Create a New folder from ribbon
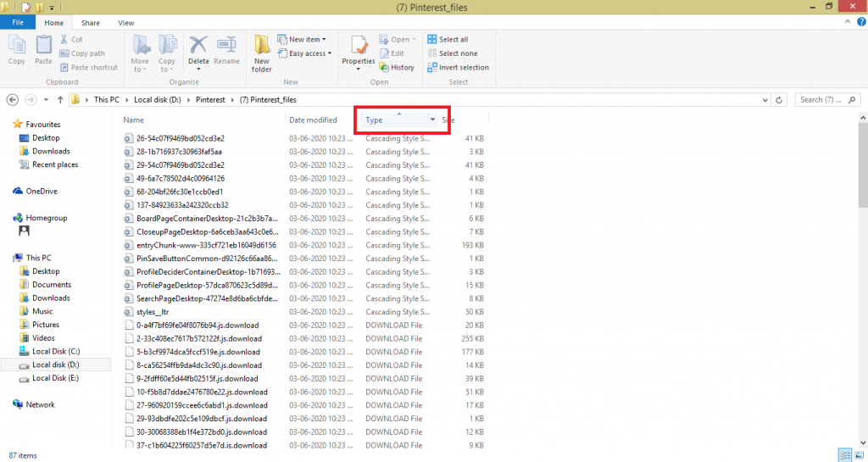The height and width of the screenshot is (462, 868). coord(261,53)
